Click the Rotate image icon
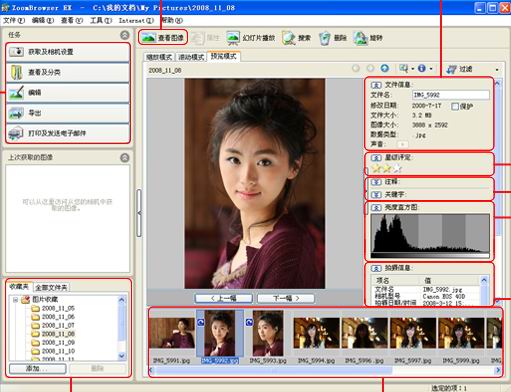The width and height of the screenshot is (511, 392). point(360,38)
